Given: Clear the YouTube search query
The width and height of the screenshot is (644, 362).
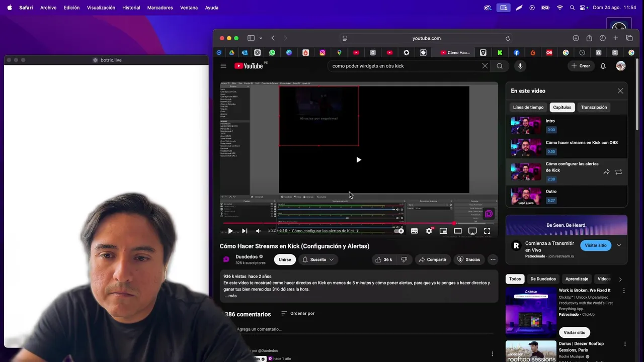Looking at the screenshot, I should pos(485,66).
